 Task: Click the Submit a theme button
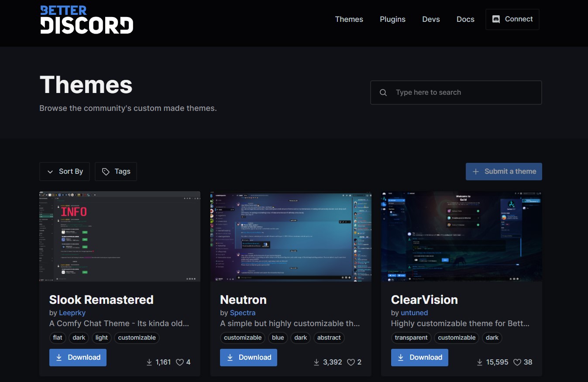click(x=504, y=172)
